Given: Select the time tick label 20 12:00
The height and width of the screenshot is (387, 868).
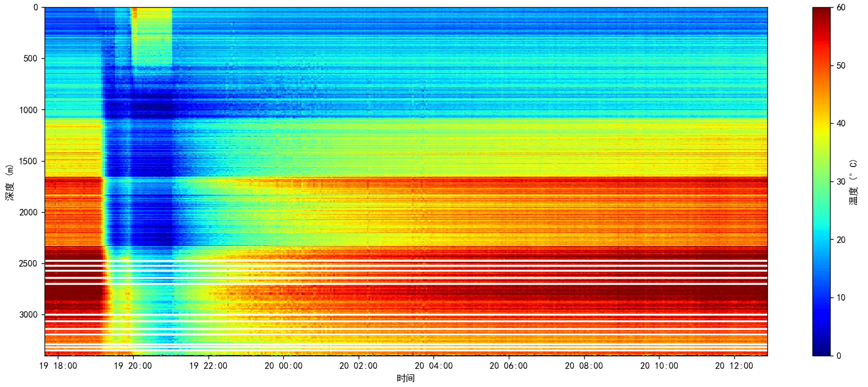Looking at the screenshot, I should [x=734, y=366].
